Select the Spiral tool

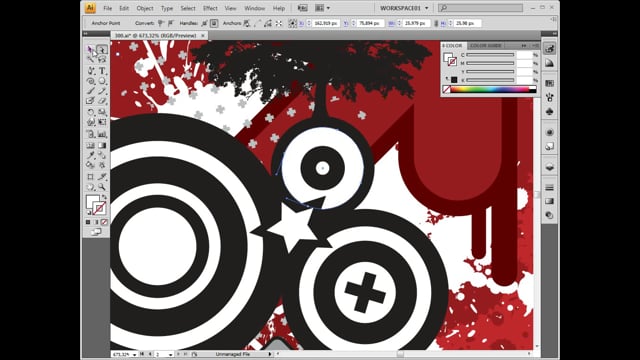click(x=90, y=81)
